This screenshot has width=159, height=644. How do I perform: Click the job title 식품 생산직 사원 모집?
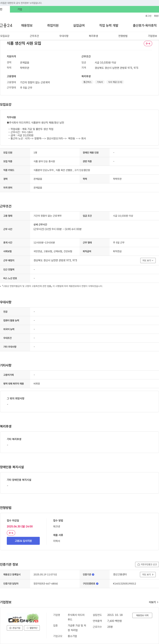[x=24, y=43]
